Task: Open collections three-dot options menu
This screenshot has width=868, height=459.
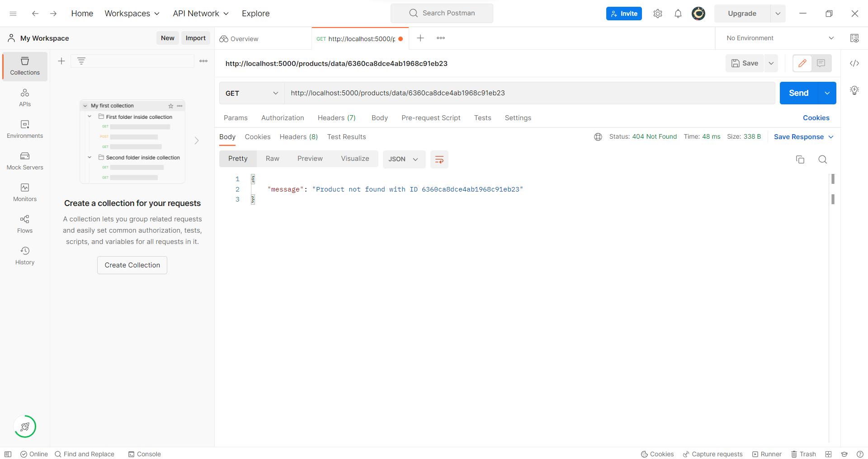Action: (x=203, y=61)
